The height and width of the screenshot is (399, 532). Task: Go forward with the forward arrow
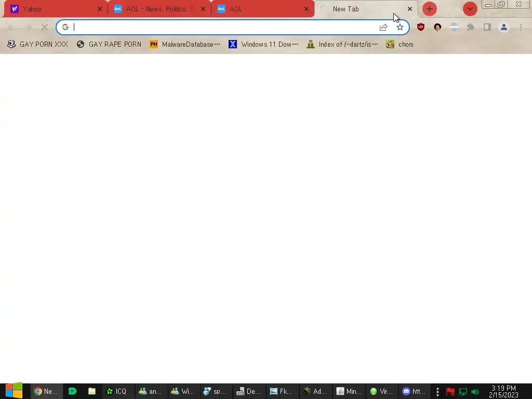coord(28,27)
